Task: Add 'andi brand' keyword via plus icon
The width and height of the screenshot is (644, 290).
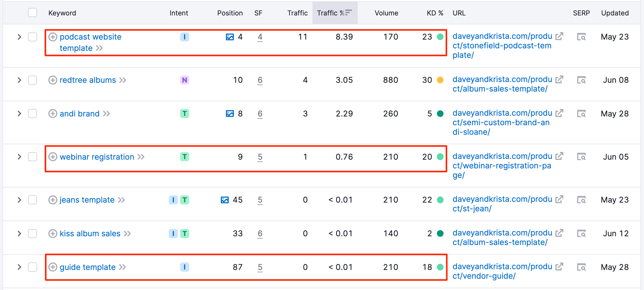Action: tap(53, 114)
